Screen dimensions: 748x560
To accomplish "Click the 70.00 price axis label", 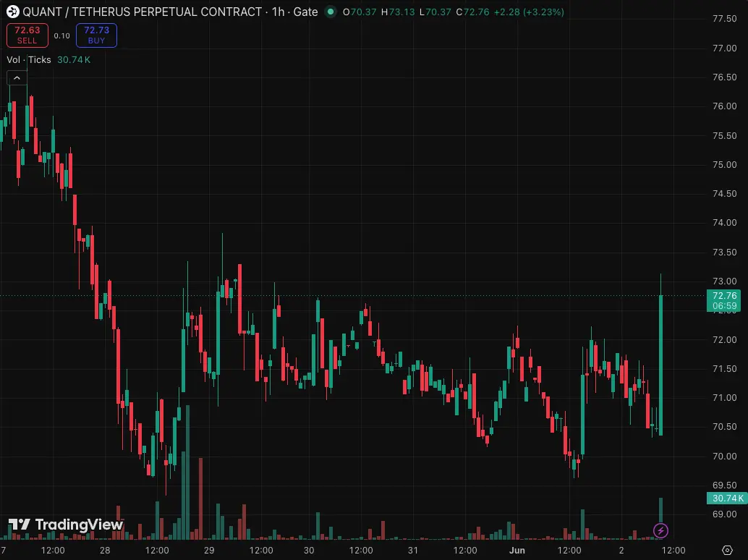I will pyautogui.click(x=725, y=456).
